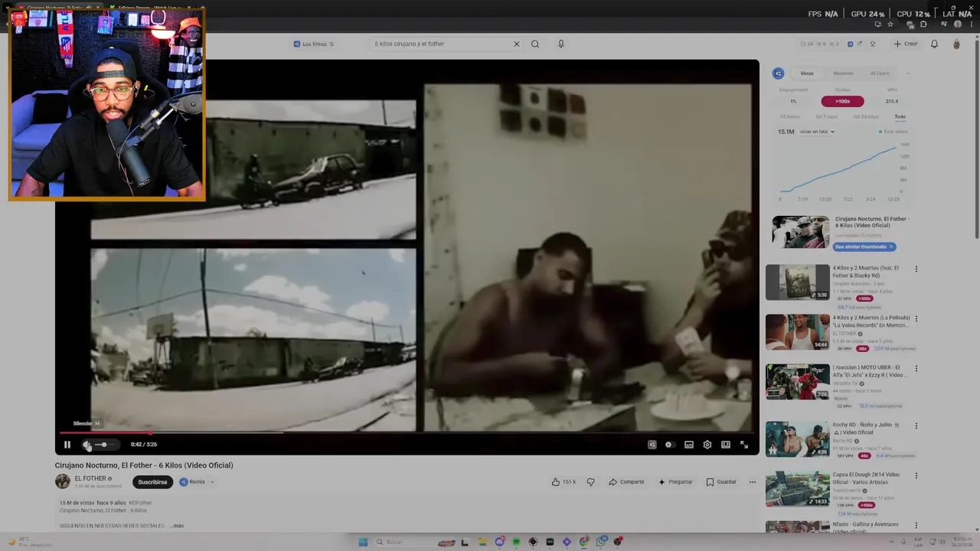The image size is (980, 551).
Task: Enter fullscreen mode
Action: [x=744, y=445]
